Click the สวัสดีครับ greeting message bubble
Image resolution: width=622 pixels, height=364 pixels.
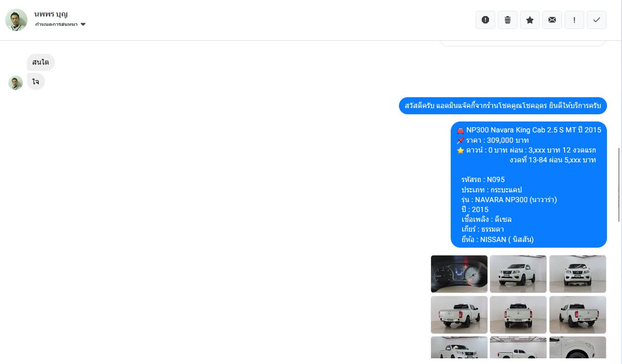503,105
